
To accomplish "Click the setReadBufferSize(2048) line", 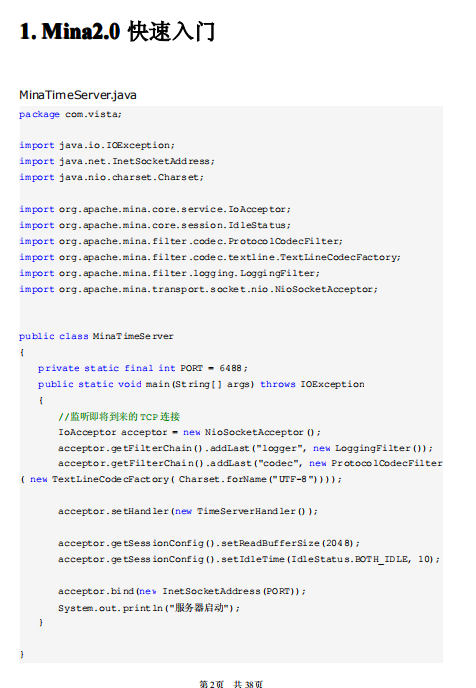I will tap(209, 543).
